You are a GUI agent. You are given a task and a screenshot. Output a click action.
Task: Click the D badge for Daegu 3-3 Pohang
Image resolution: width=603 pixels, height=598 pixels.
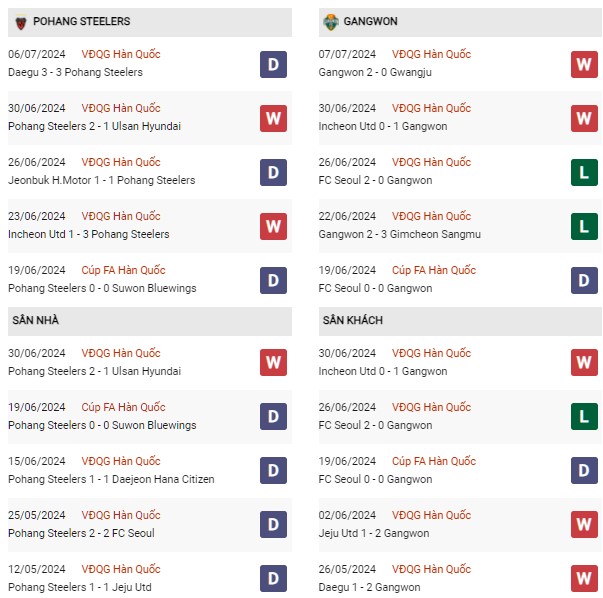coord(273,64)
